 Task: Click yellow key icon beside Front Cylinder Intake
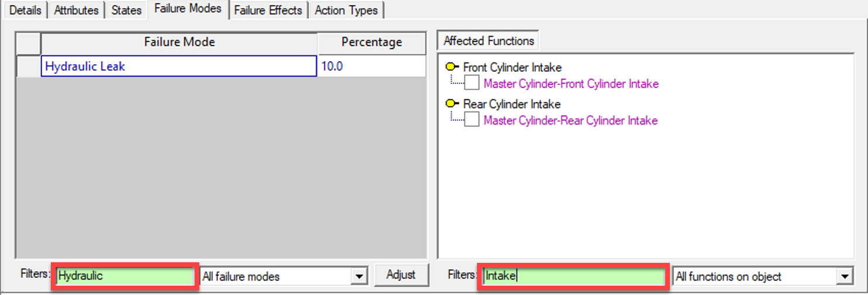point(452,67)
